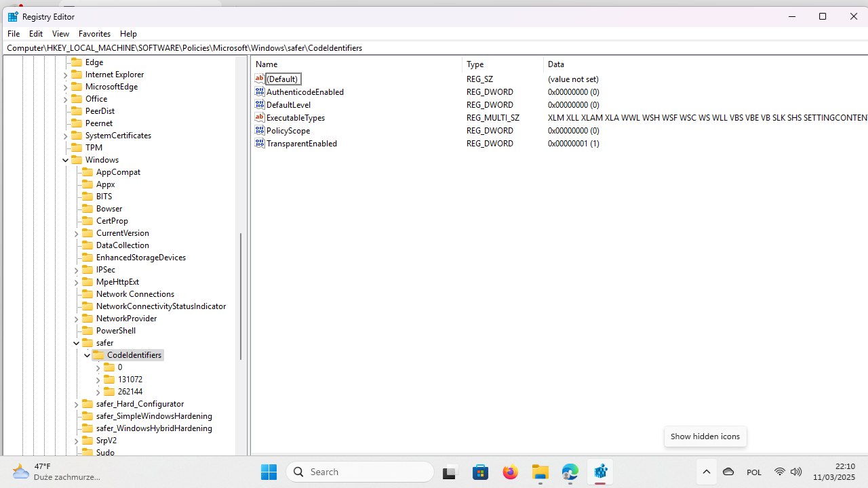868x488 pixels.
Task: Show hidden tray icons chevron
Action: coord(706,472)
